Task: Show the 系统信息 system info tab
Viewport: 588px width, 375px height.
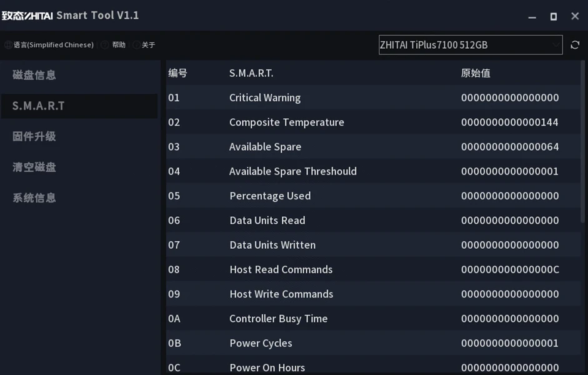Action: coord(34,197)
